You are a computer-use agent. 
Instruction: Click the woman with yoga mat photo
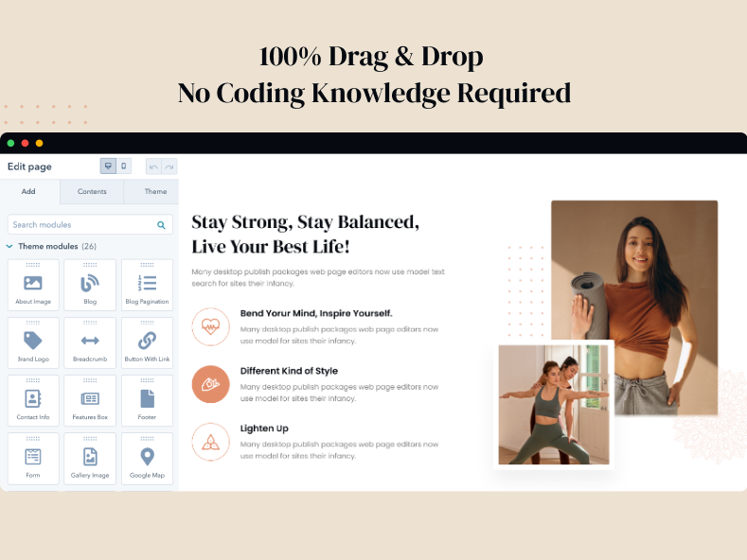pyautogui.click(x=634, y=307)
